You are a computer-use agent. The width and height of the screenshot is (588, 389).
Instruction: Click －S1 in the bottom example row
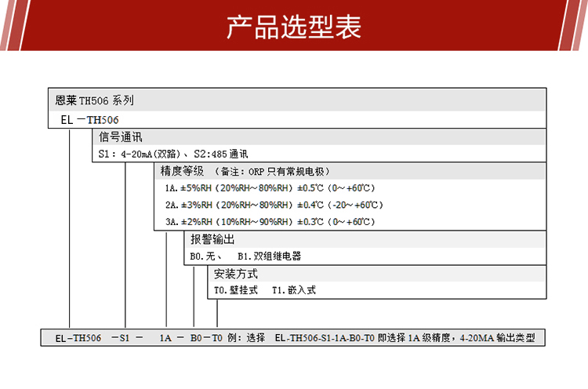pos(121,338)
